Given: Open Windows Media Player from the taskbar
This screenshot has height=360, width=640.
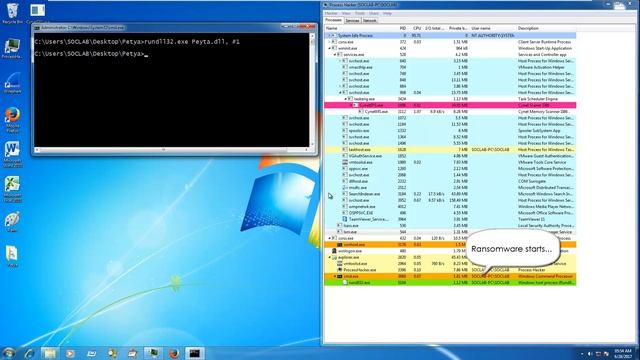Looking at the screenshot, I should click(x=70, y=353).
